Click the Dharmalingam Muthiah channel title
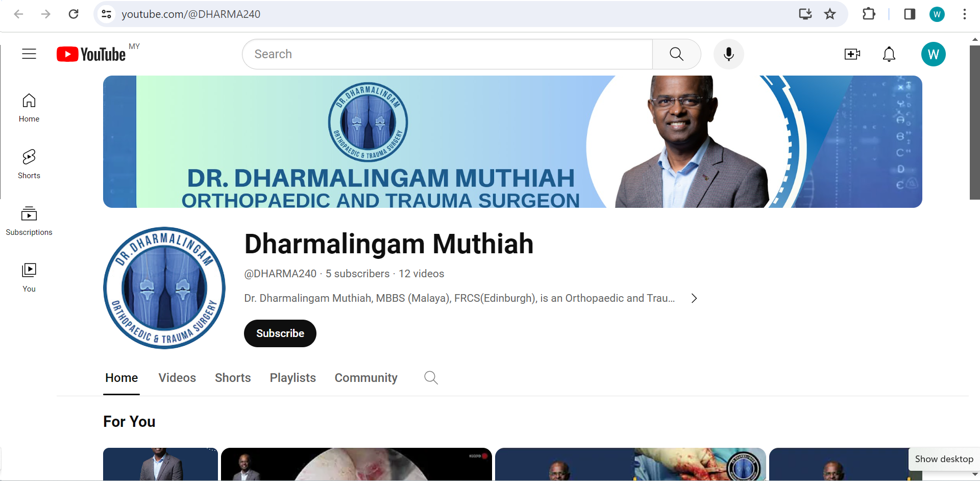980x481 pixels. pos(389,244)
